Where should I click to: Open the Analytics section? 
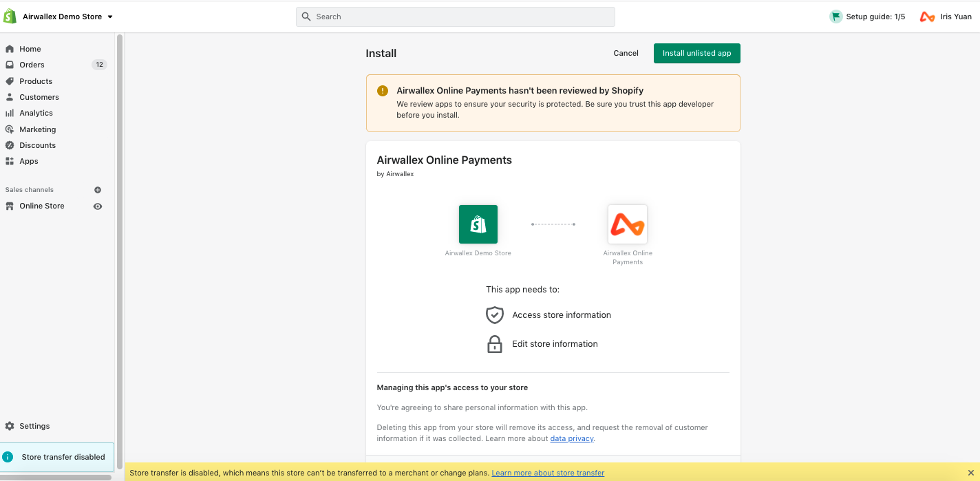(x=36, y=113)
